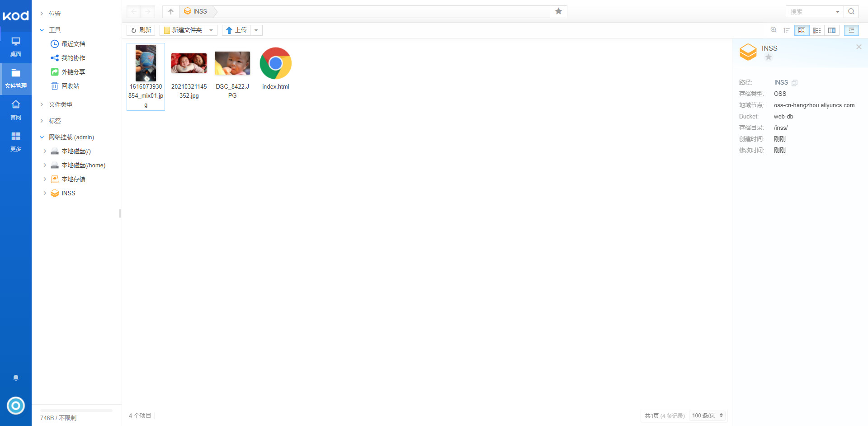Click the search magnifier icon

point(851,12)
